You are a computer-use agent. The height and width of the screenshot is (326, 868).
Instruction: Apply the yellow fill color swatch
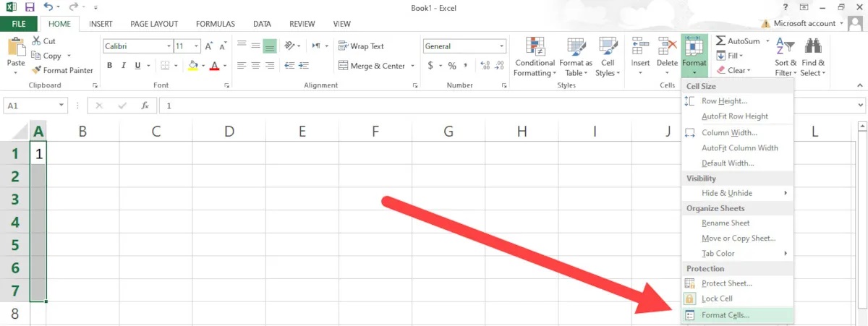pyautogui.click(x=192, y=66)
